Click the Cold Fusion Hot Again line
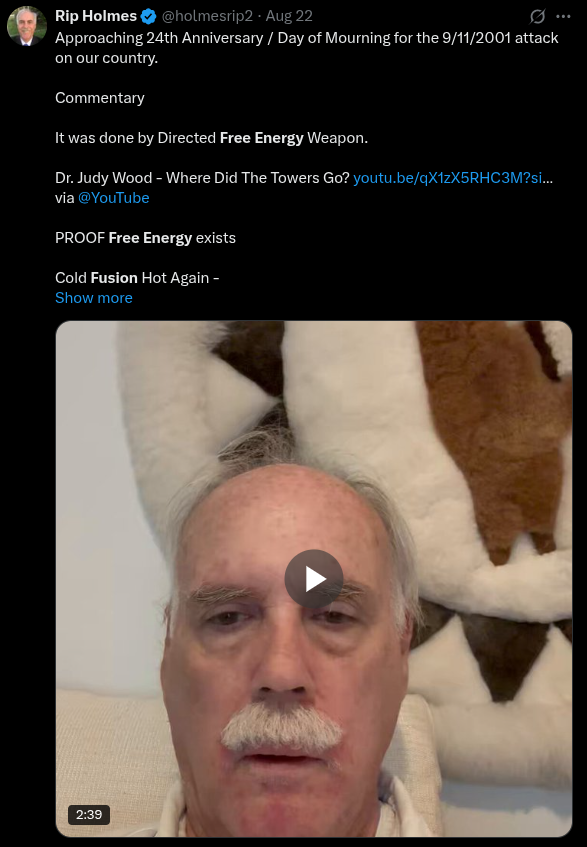This screenshot has height=847, width=587. coord(137,278)
